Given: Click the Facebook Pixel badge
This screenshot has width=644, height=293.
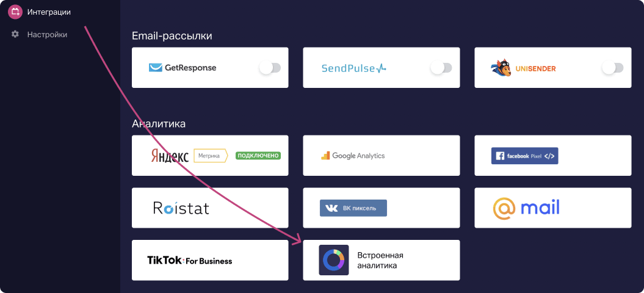Looking at the screenshot, I should (524, 156).
